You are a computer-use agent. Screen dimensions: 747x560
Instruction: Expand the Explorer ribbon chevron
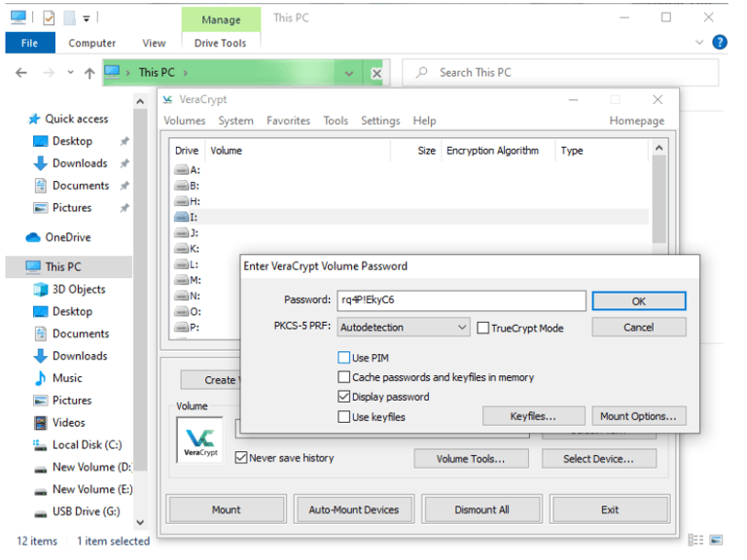[x=699, y=43]
